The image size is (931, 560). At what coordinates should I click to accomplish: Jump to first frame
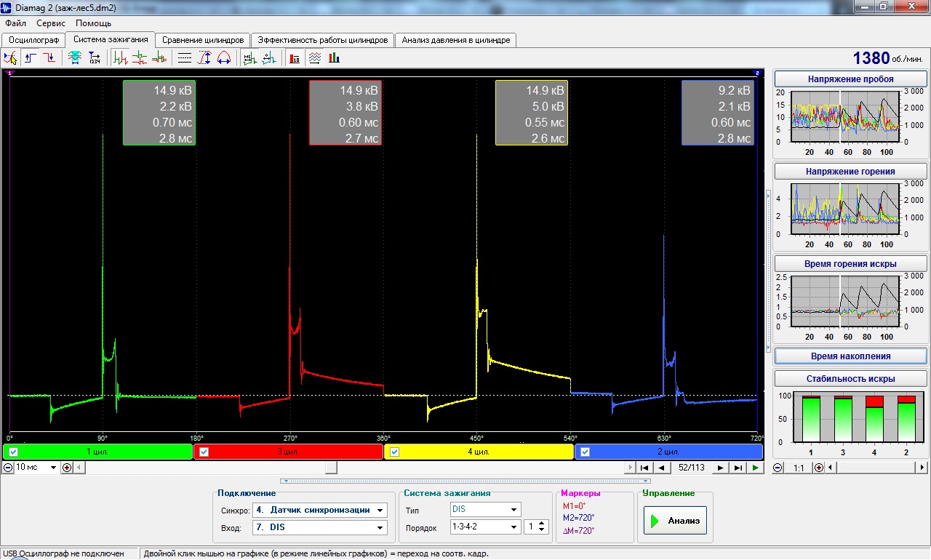pos(644,468)
